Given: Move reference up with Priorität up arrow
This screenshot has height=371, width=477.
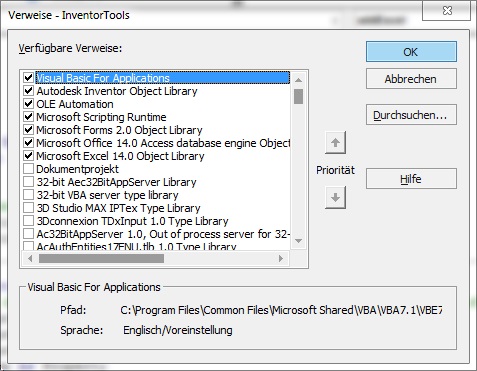Looking at the screenshot, I should pos(335,143).
